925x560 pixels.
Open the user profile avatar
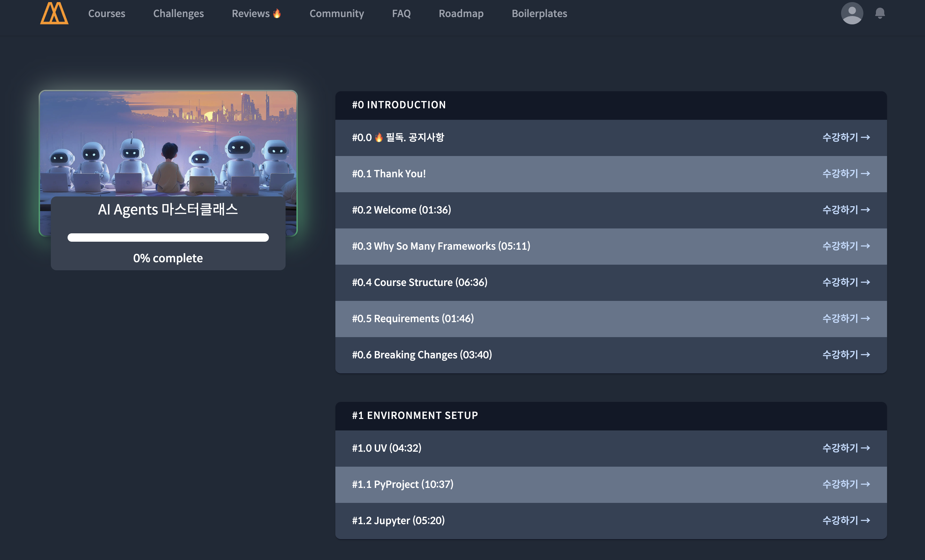(x=852, y=14)
